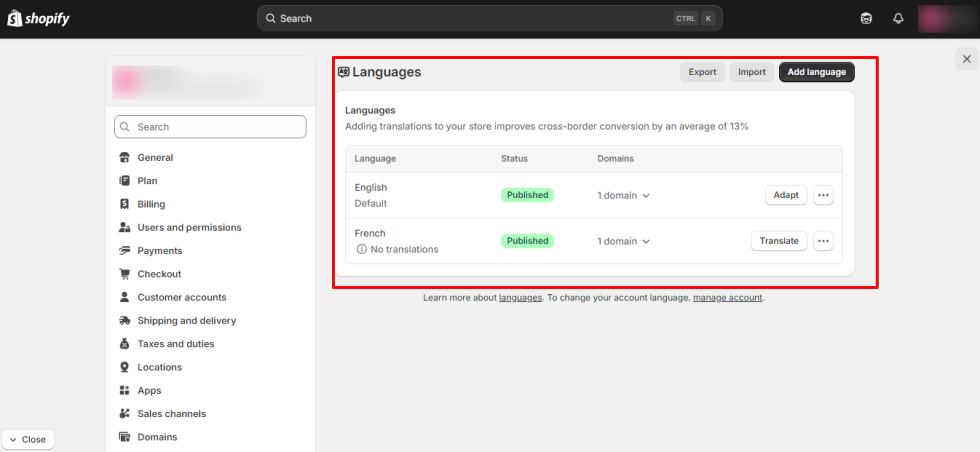Click the Adapt button for English
Screen dimensions: 980x452
786,195
